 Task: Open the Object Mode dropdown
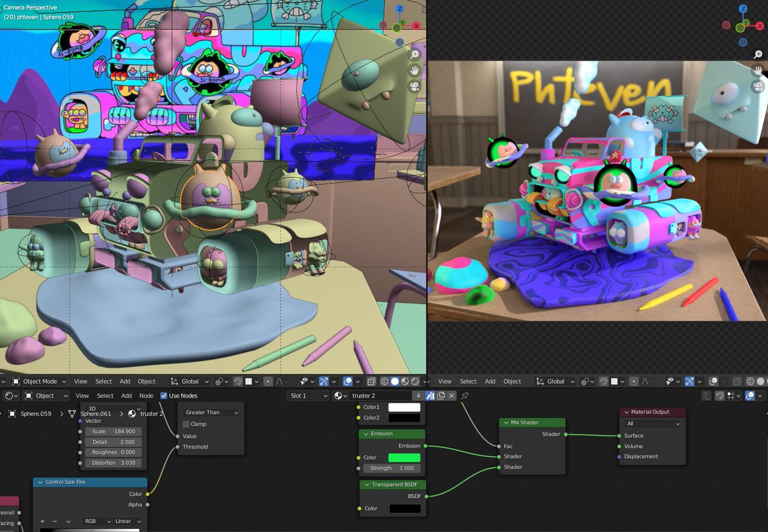[x=38, y=382]
